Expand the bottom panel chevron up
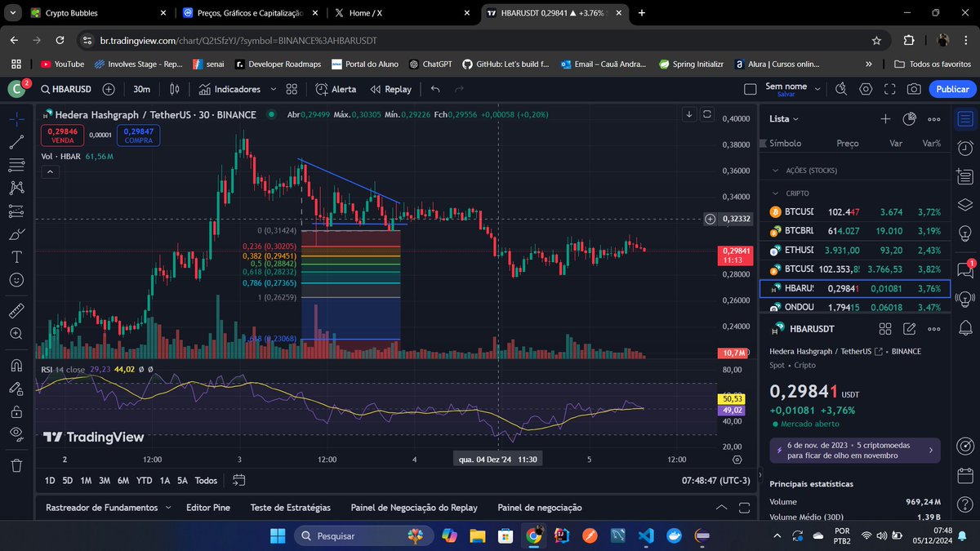The width and height of the screenshot is (980, 551). 721,508
